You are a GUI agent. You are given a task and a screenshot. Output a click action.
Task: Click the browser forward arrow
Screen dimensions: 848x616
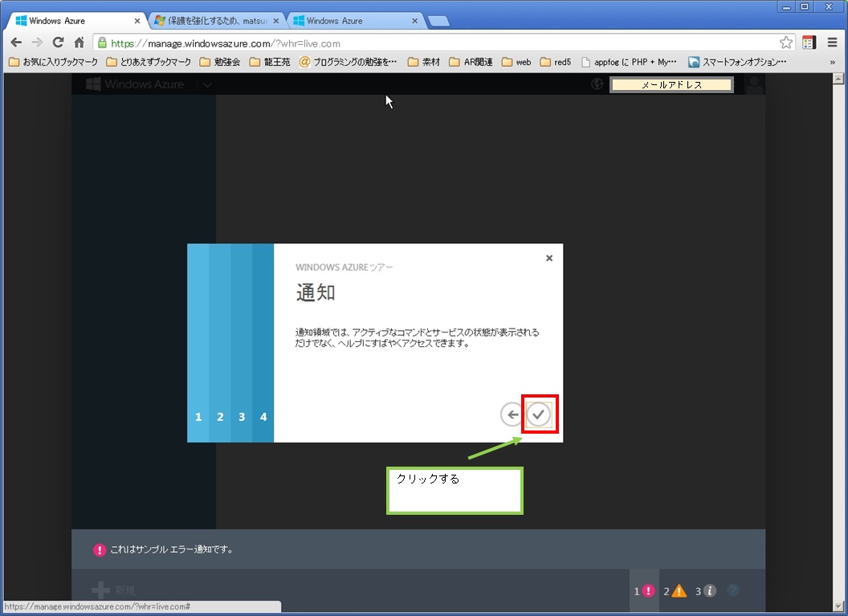pyautogui.click(x=37, y=43)
